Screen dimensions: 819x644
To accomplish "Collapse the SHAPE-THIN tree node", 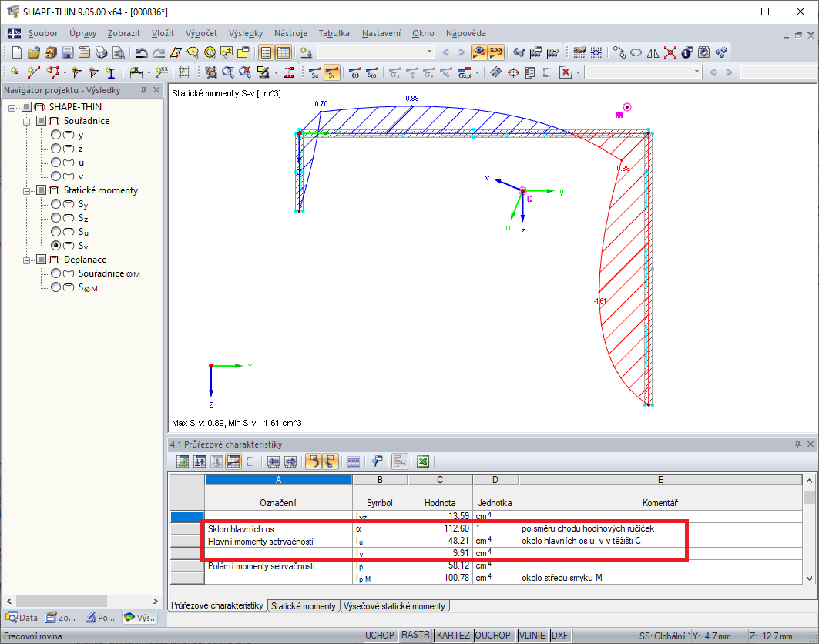I will coord(12,107).
